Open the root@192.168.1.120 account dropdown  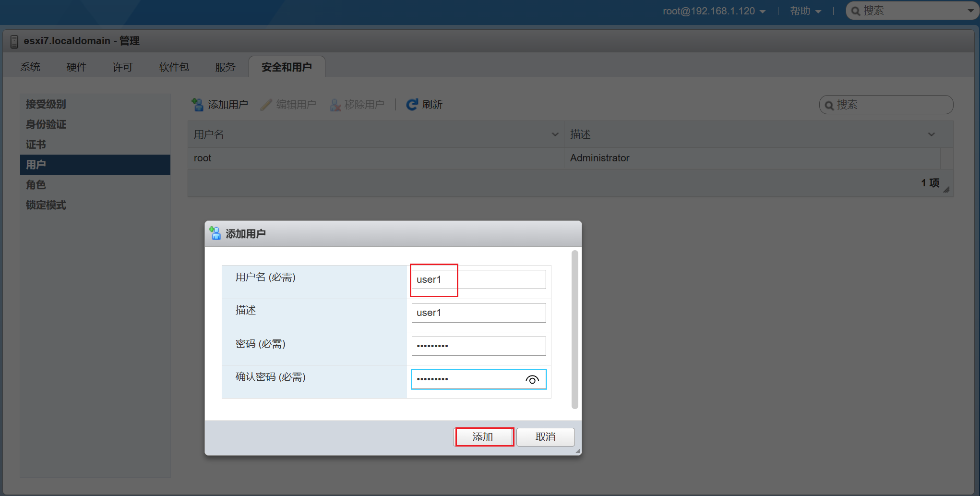point(714,11)
